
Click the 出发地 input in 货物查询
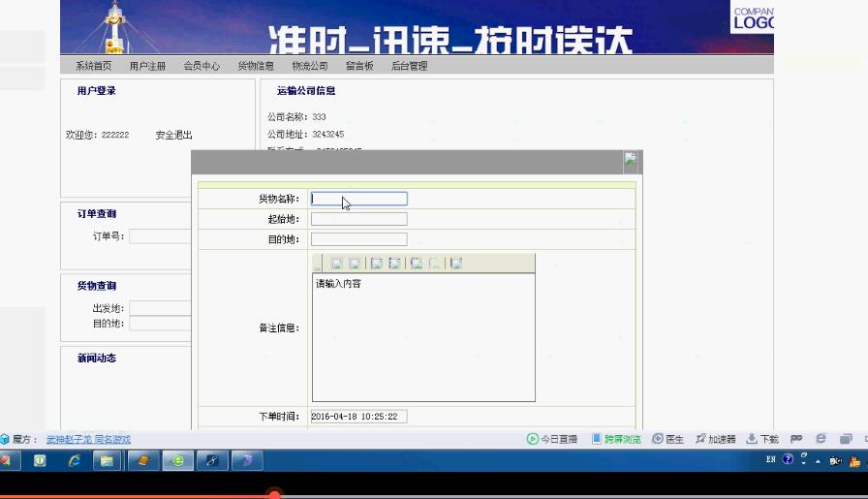point(160,308)
